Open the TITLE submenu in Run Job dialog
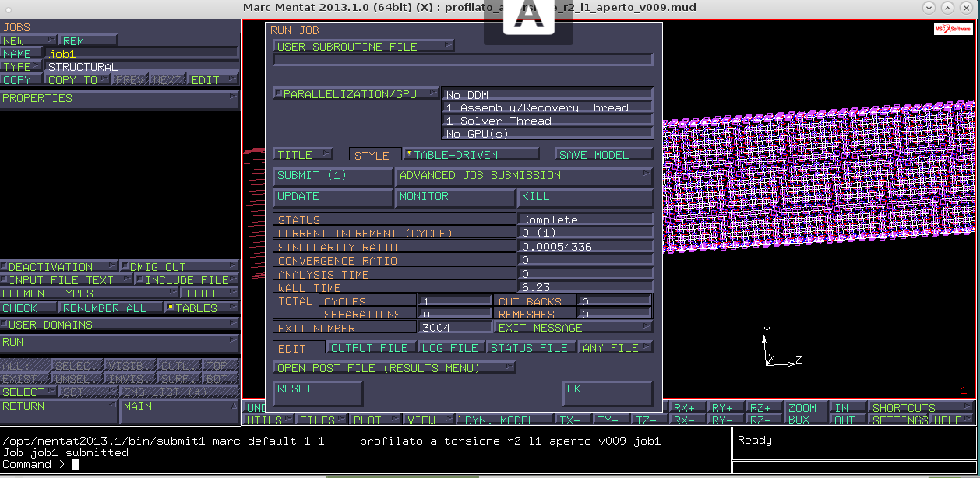 coord(303,154)
